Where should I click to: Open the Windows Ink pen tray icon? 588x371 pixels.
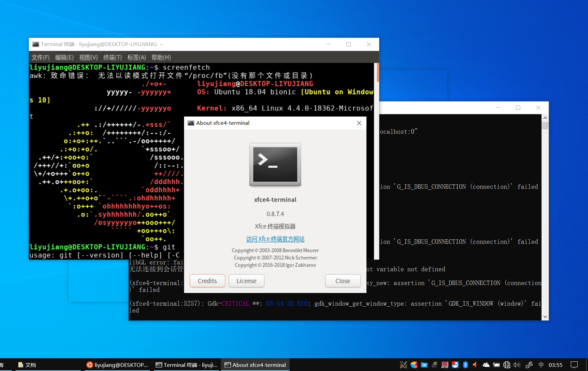[x=529, y=365]
